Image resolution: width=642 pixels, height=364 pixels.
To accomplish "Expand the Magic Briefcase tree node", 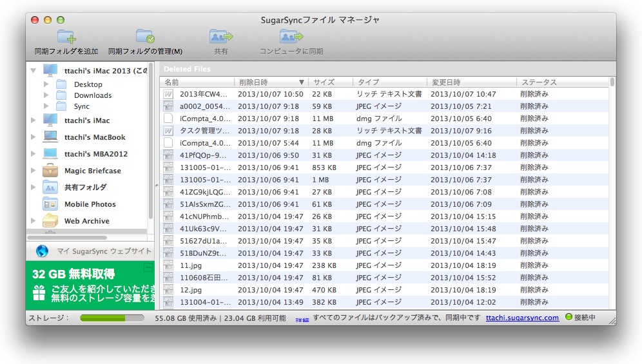I will click(x=33, y=170).
